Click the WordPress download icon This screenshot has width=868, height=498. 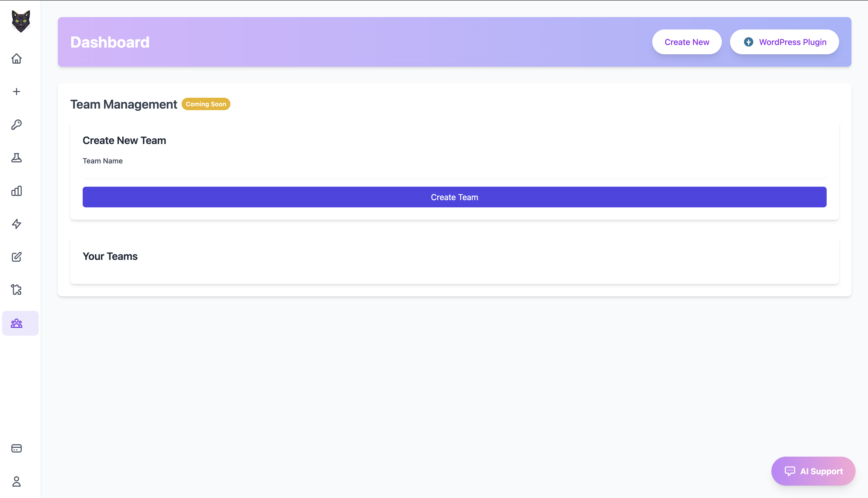748,42
